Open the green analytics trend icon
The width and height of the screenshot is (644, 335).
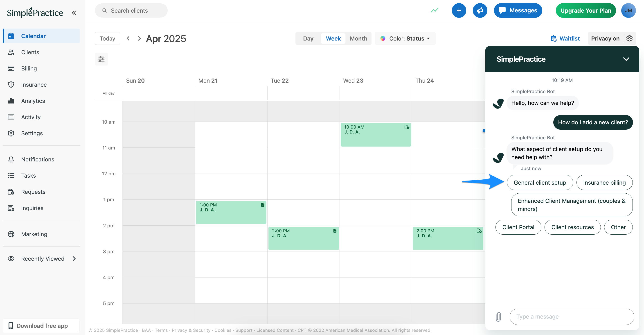[435, 10]
